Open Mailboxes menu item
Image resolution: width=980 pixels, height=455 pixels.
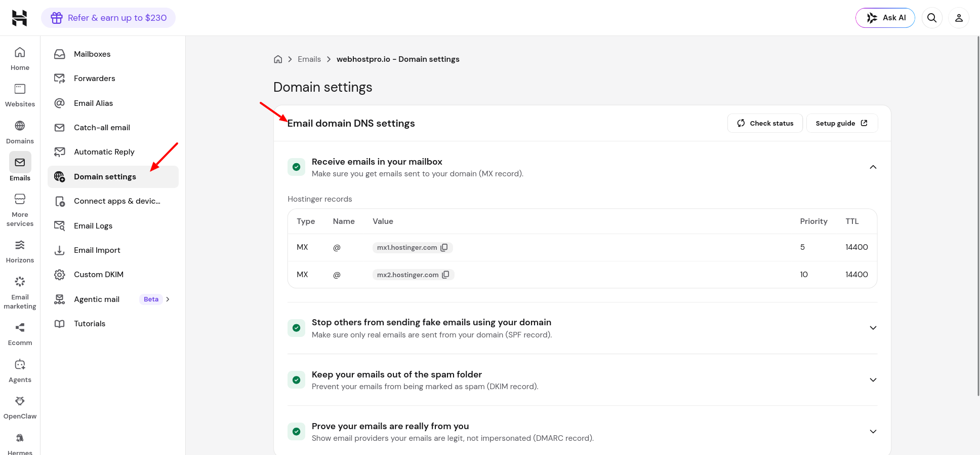point(113,54)
